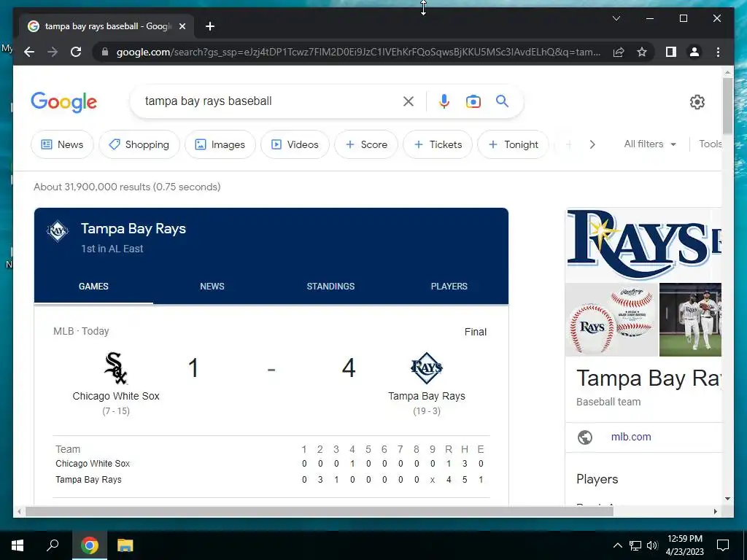Open the Tampa Bay Rays team title
Image resolution: width=747 pixels, height=560 pixels.
(133, 228)
